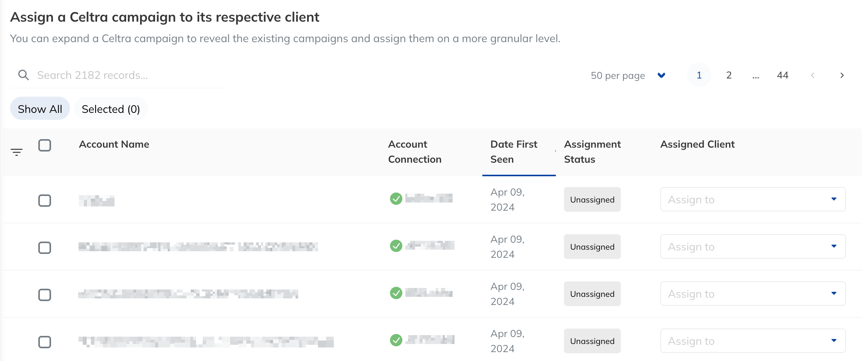868x361 pixels.
Task: Click Unassigned badge in third row
Action: (x=592, y=294)
